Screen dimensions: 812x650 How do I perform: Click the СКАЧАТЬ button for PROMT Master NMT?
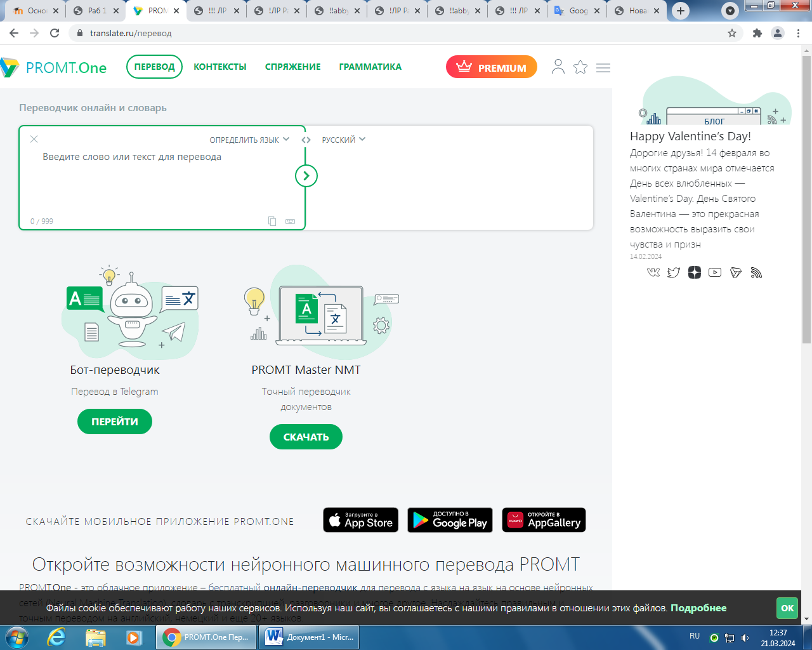click(306, 437)
